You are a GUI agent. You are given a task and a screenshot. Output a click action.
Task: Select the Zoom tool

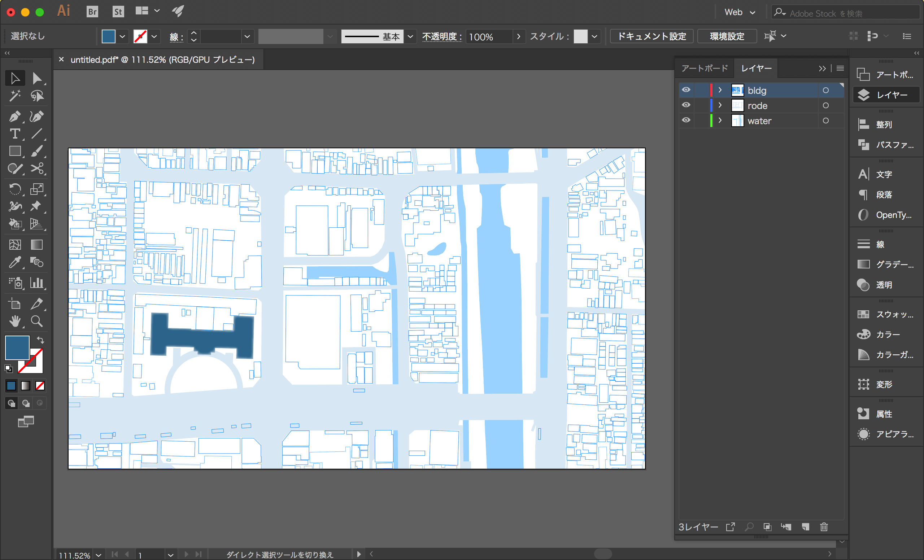[x=36, y=321]
